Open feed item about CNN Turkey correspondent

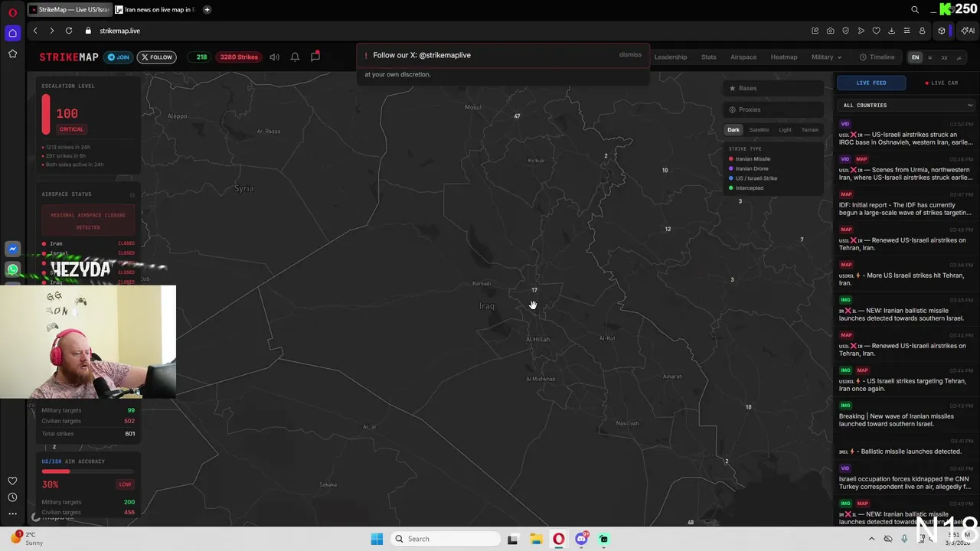point(906,478)
